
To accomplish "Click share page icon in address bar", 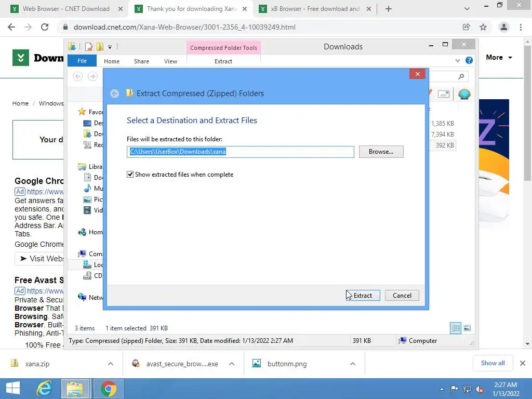I will [x=467, y=27].
